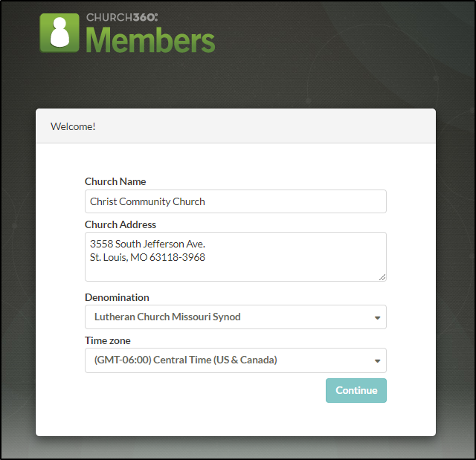This screenshot has width=476, height=460.
Task: Open the Central Time zone dropdown
Action: [x=223, y=360]
